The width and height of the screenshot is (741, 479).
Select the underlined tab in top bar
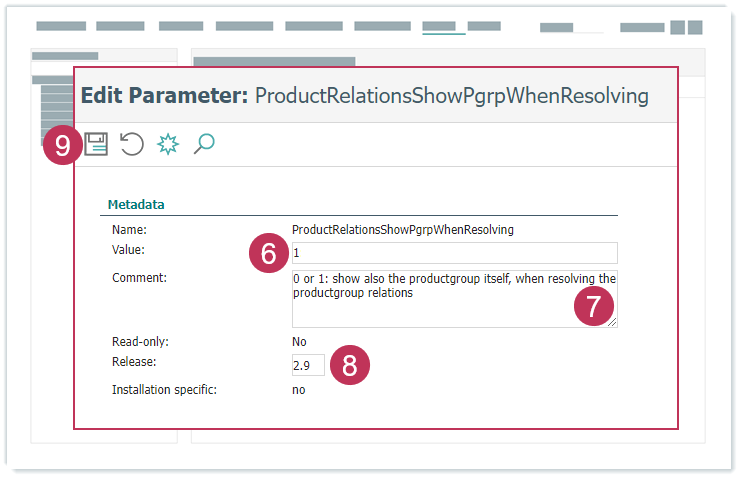(x=443, y=26)
